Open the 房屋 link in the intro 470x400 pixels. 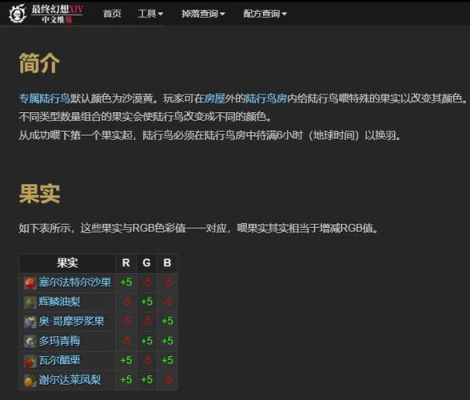214,98
